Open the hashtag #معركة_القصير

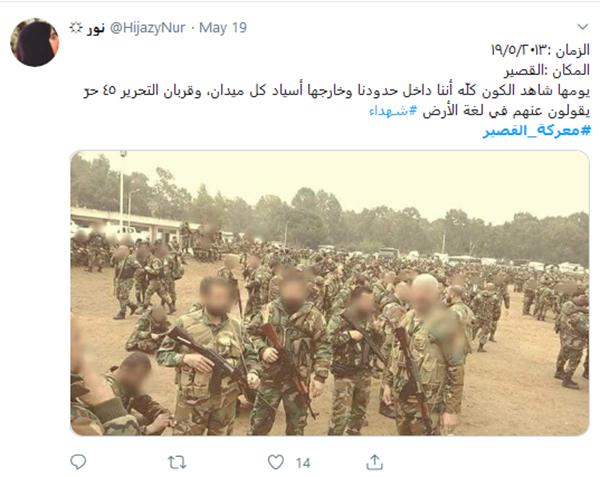(537, 130)
